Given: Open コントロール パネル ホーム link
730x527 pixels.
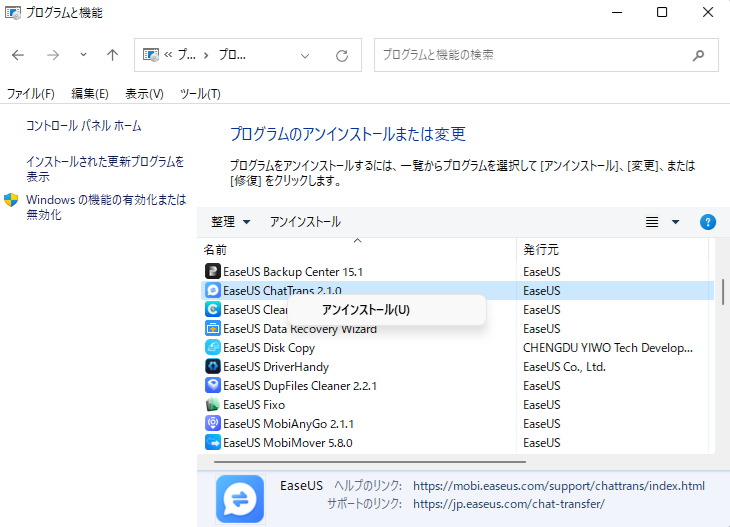Looking at the screenshot, I should tap(84, 126).
